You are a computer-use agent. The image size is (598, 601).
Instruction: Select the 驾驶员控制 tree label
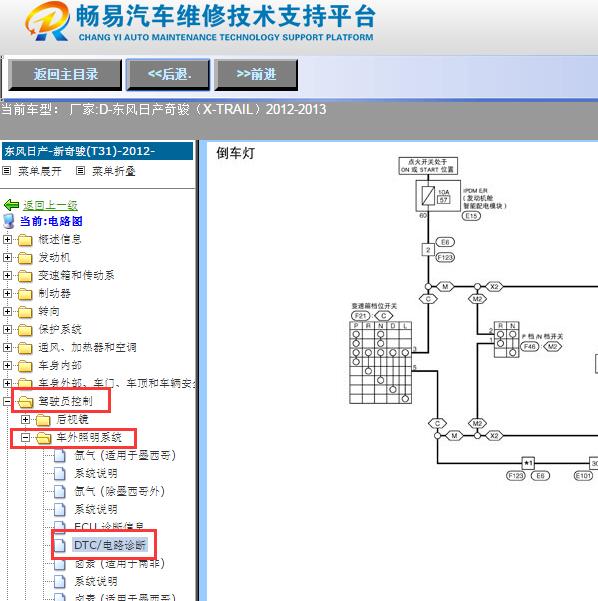coord(66,401)
